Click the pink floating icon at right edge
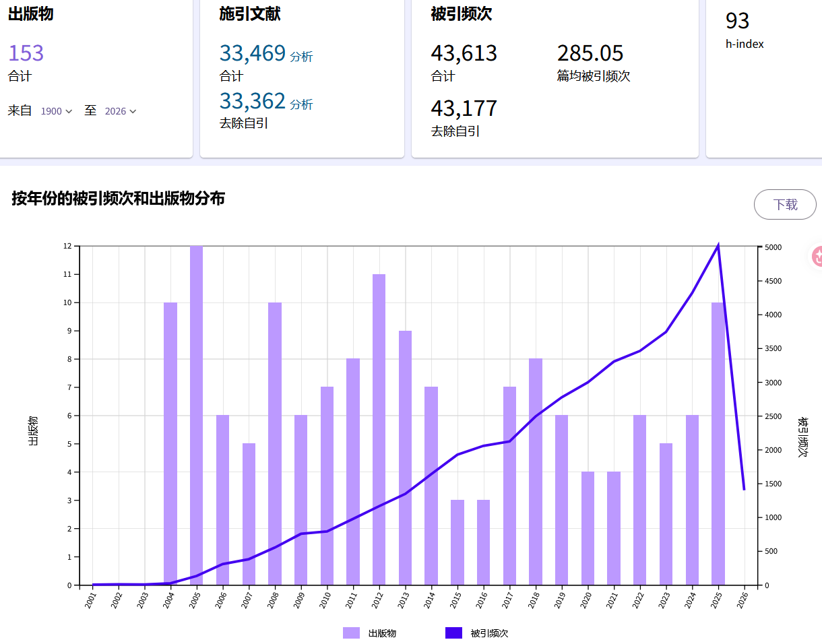 coord(816,256)
